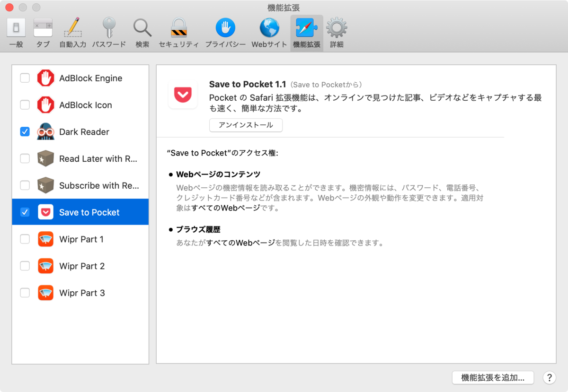Open the プライバシー (Privacy) hand pane
568x392 pixels.
pos(225,33)
